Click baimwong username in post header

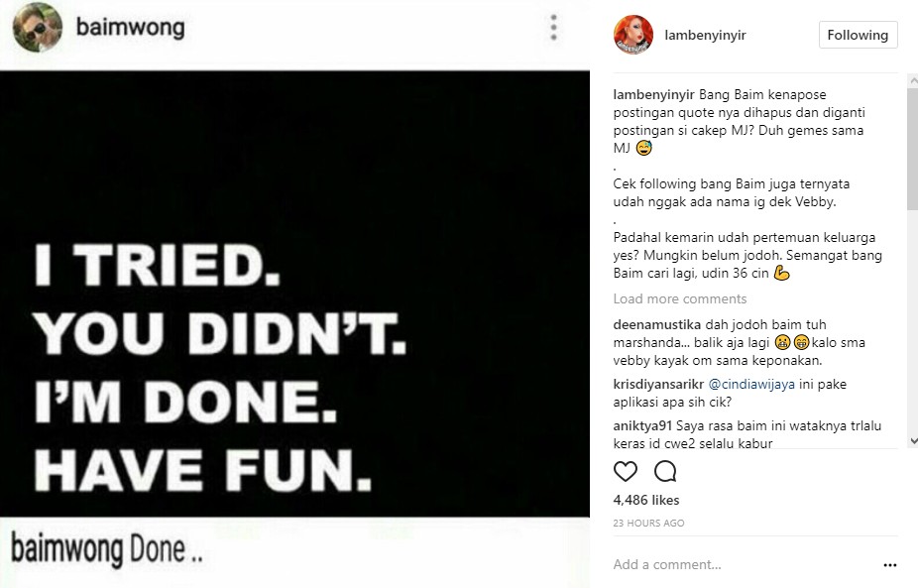coord(130,28)
